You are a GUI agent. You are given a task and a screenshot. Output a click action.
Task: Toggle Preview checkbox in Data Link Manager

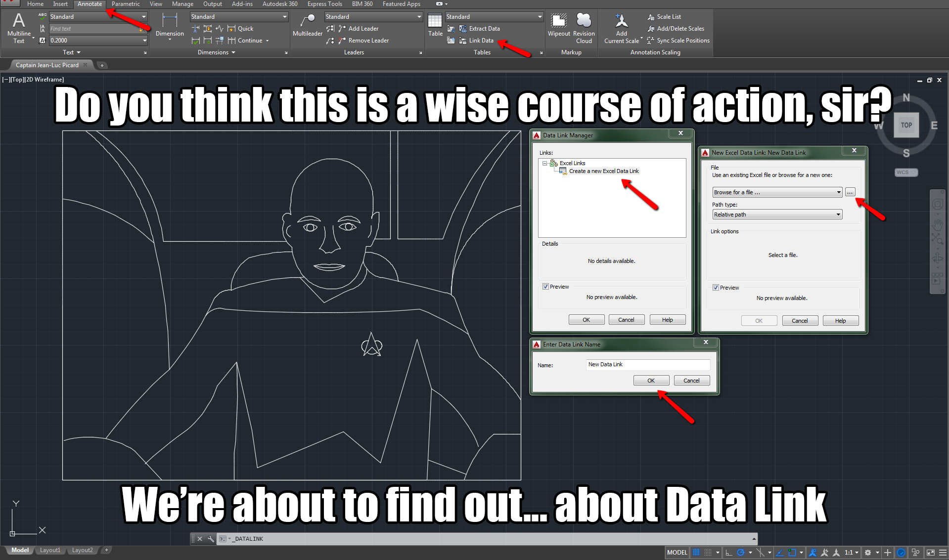545,287
